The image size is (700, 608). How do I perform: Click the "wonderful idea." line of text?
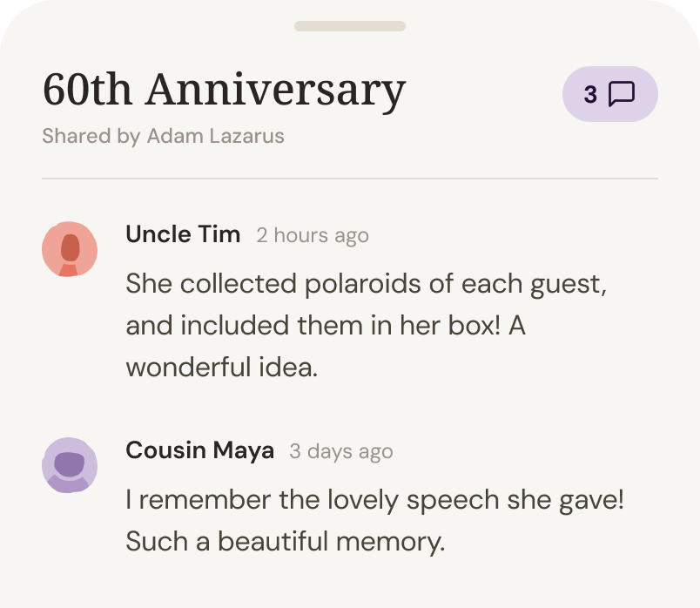coord(222,367)
